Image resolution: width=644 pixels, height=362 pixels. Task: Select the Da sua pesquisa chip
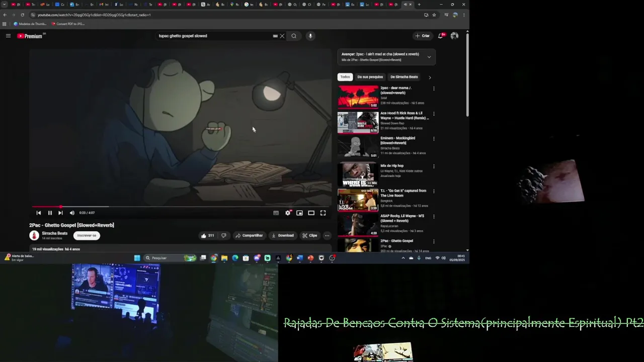pyautogui.click(x=370, y=77)
